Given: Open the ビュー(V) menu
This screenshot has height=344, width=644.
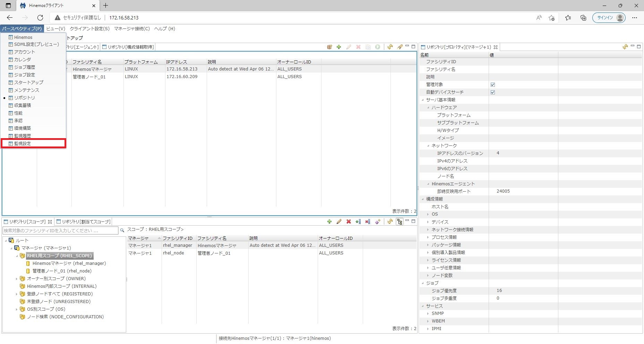Looking at the screenshot, I should 55,29.
